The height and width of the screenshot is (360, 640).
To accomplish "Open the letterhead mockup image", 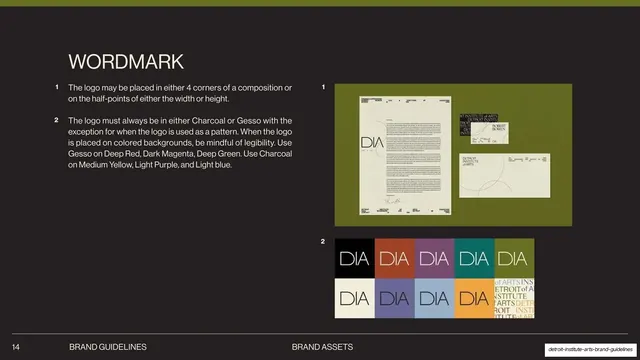I will click(405, 156).
